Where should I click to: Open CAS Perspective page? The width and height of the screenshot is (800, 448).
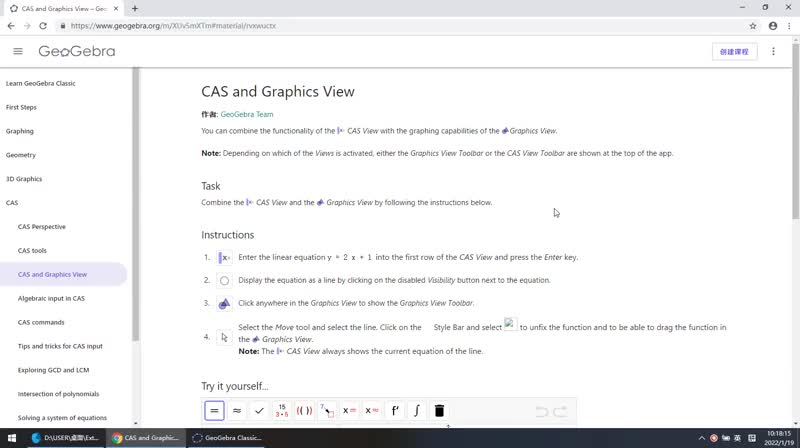click(x=42, y=227)
